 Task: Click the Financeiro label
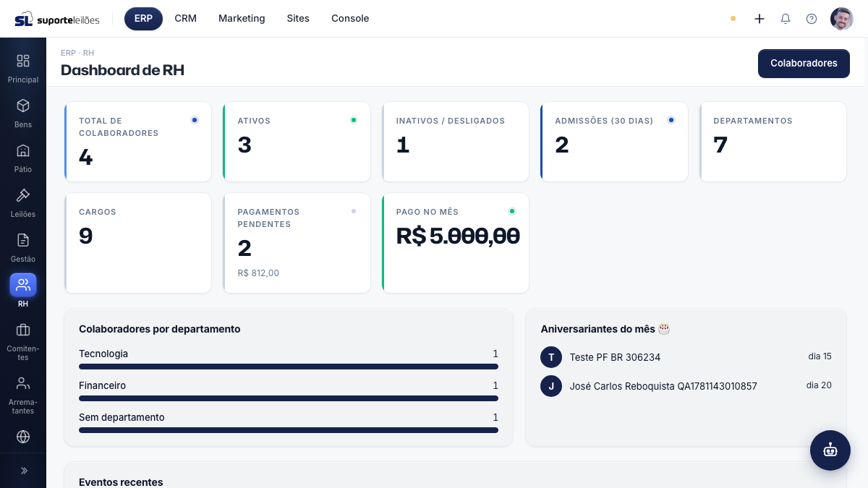tap(102, 385)
